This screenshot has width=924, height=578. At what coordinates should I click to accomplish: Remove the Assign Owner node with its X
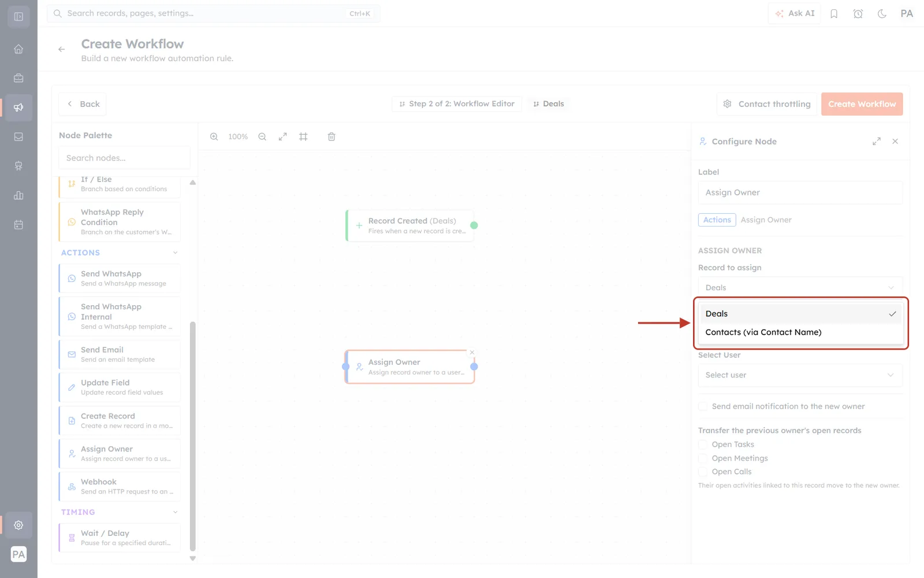tap(472, 352)
